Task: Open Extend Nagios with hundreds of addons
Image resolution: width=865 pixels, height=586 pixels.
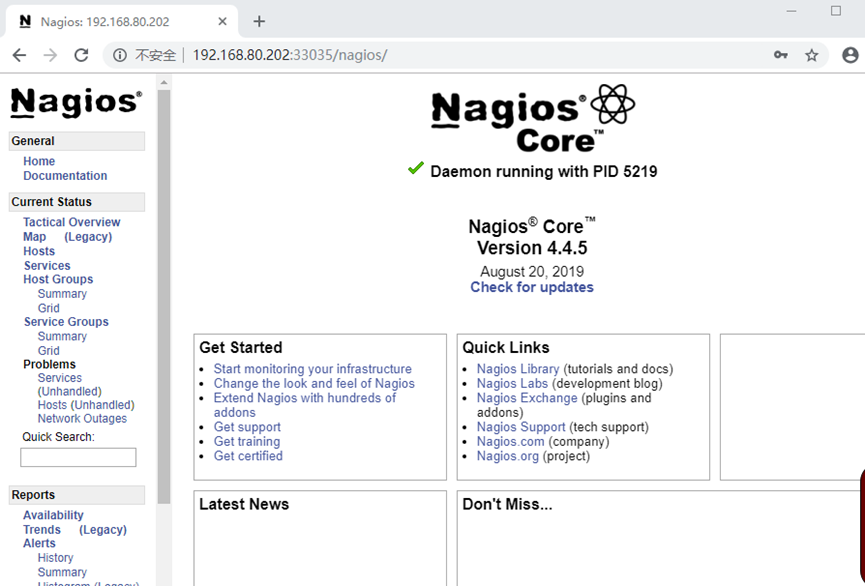Action: 305,405
